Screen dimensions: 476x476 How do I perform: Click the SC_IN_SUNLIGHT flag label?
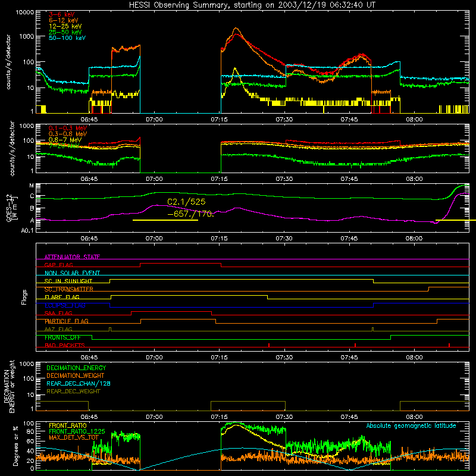68,281
